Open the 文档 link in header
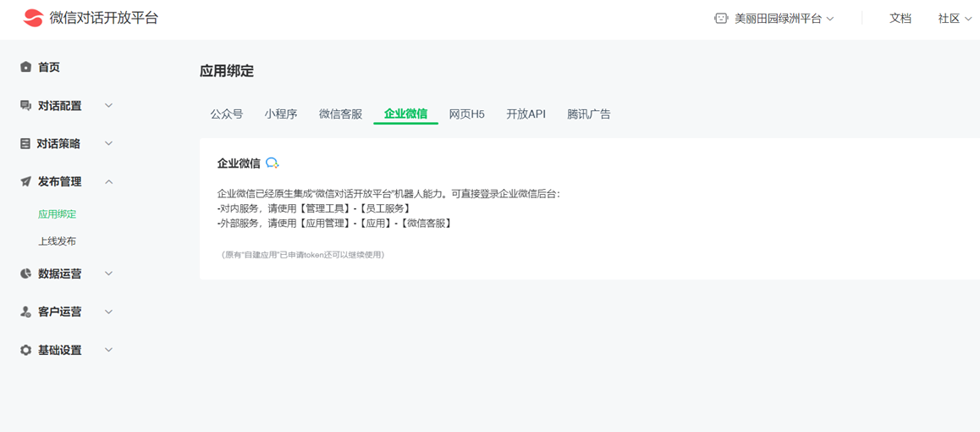The image size is (980, 432). pos(900,19)
